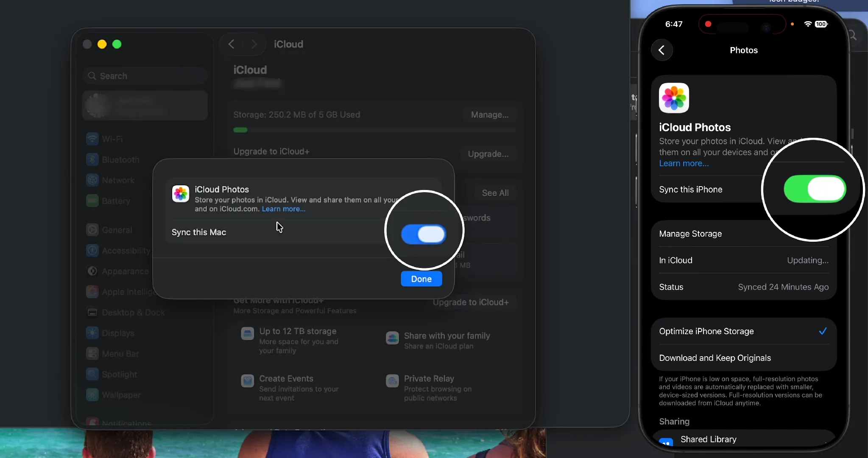Click the back chevron in iCloud pane
The height and width of the screenshot is (458, 868).
click(231, 44)
